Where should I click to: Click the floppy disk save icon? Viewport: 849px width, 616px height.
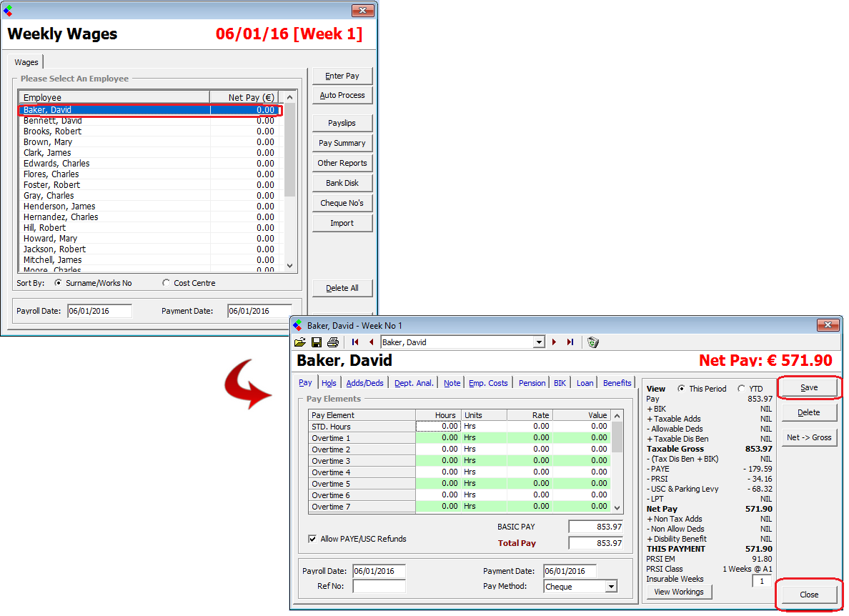[x=316, y=342]
